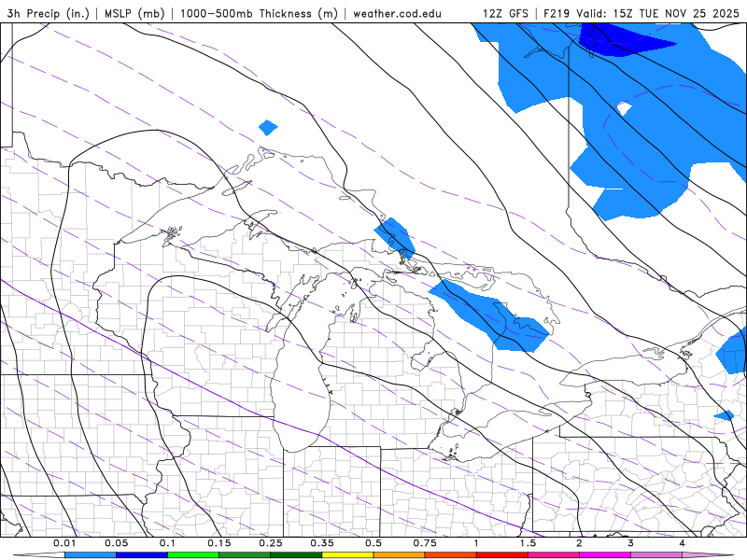Click the 3 legend value

tap(631, 543)
